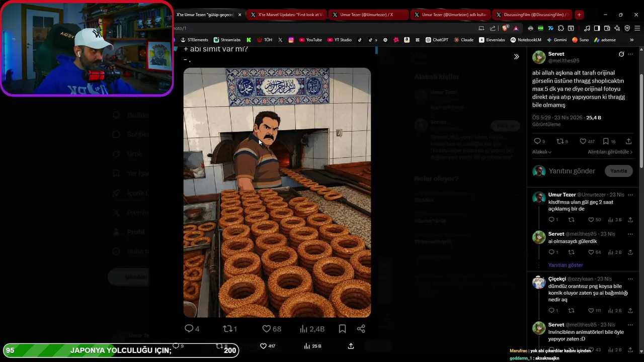The width and height of the screenshot is (644, 362).
Task: Close the 'X'te Umur Tezer' active tab
Action: 239,15
